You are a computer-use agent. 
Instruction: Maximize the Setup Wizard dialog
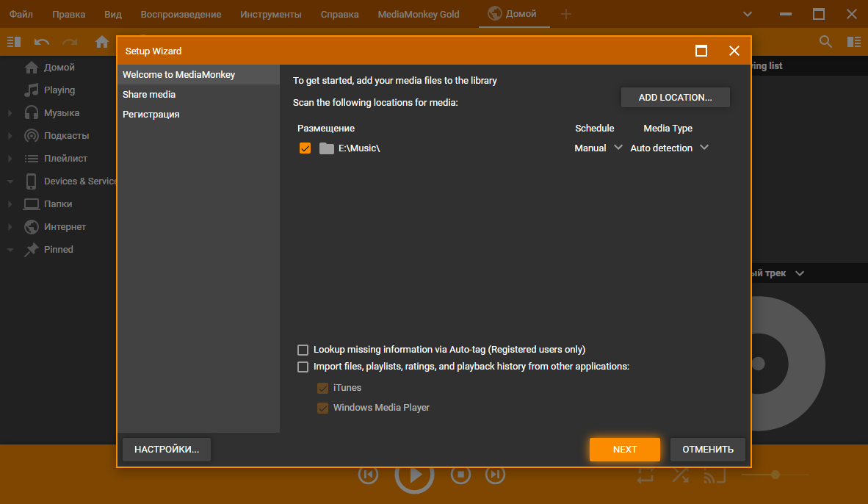pyautogui.click(x=701, y=51)
